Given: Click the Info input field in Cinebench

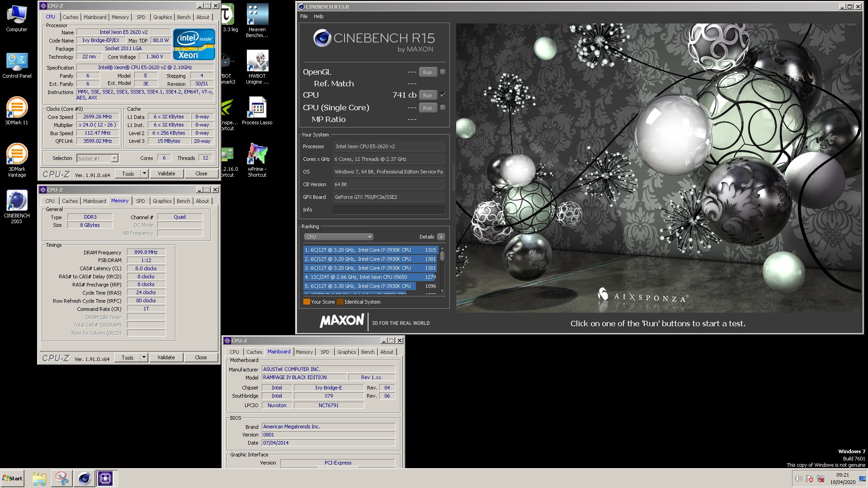Looking at the screenshot, I should [389, 210].
